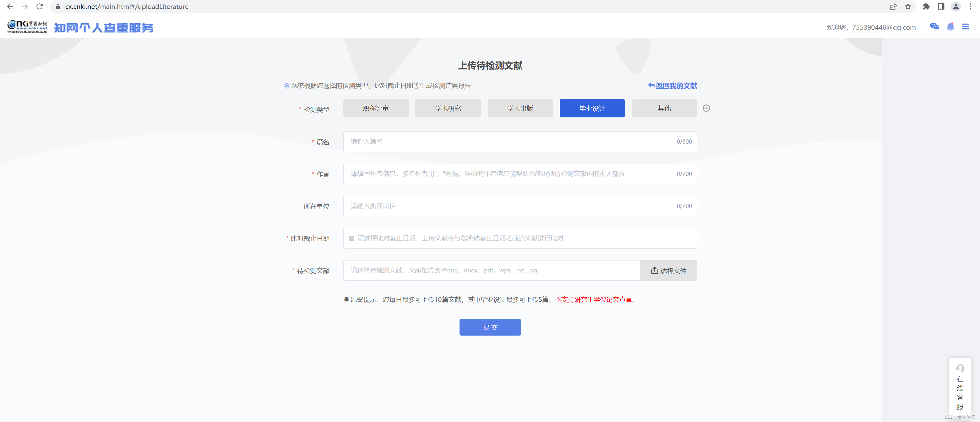Select 学术出版 detection type
980x422 pixels.
pos(520,108)
